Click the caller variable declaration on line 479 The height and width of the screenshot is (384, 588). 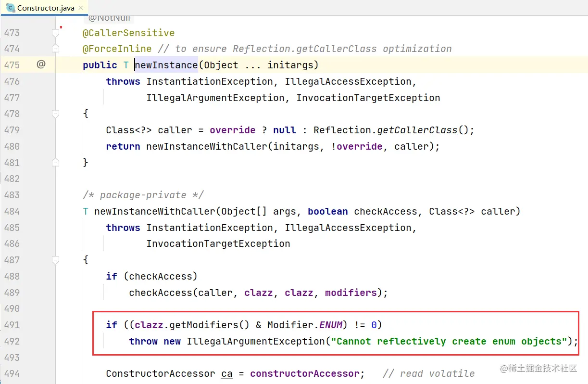(x=175, y=130)
